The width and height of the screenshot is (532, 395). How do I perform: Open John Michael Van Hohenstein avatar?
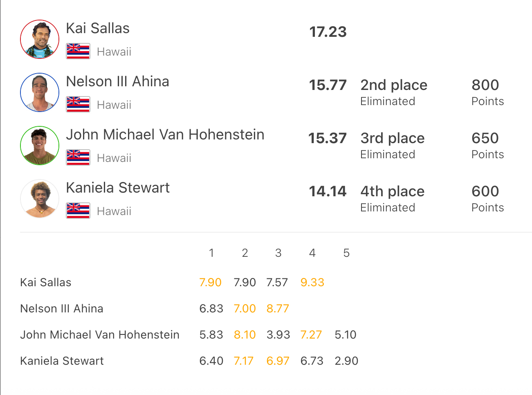coord(40,146)
